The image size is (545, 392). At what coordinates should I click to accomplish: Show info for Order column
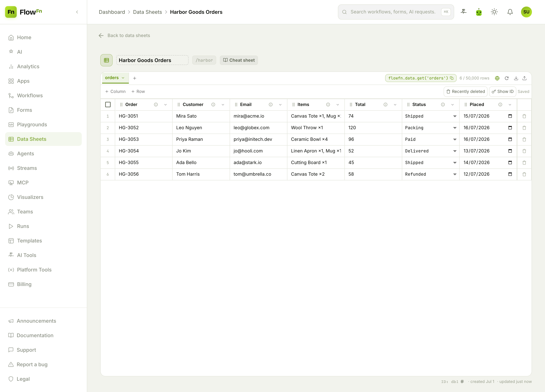point(156,104)
